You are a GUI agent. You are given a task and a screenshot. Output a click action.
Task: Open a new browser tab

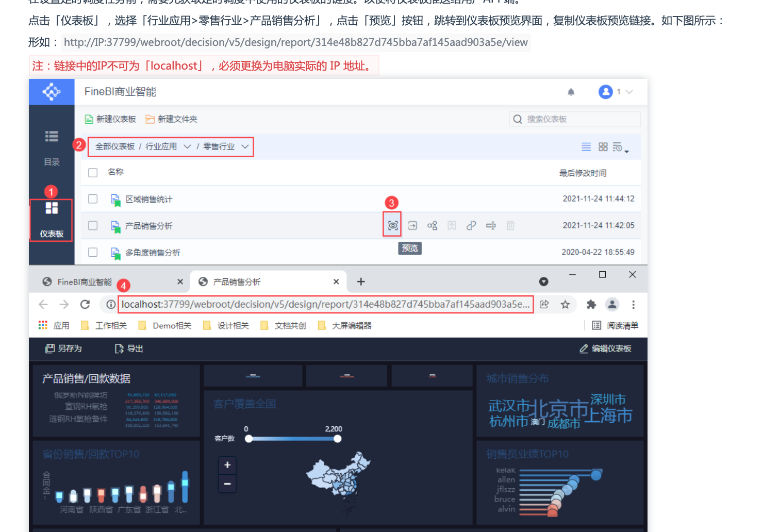click(x=361, y=281)
